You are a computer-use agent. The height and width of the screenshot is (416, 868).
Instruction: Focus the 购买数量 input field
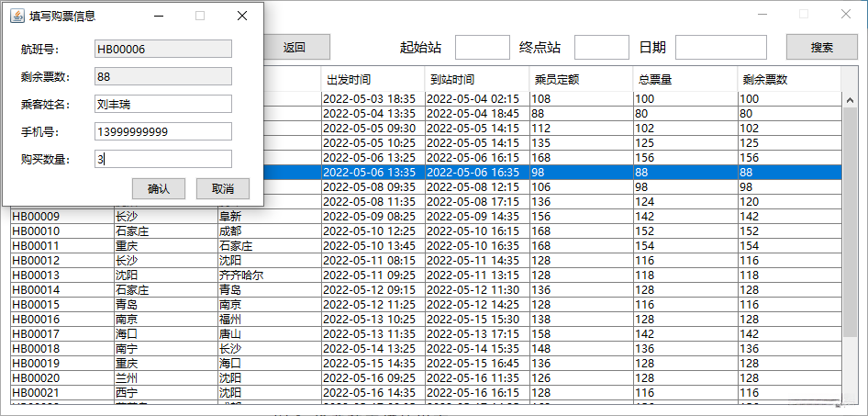tap(163, 159)
